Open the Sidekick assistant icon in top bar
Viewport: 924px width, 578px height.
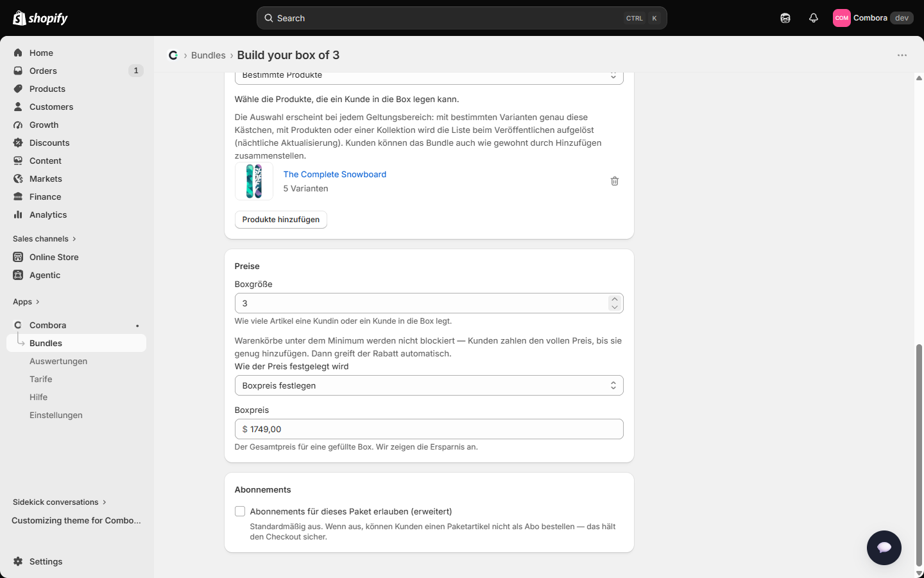(785, 18)
